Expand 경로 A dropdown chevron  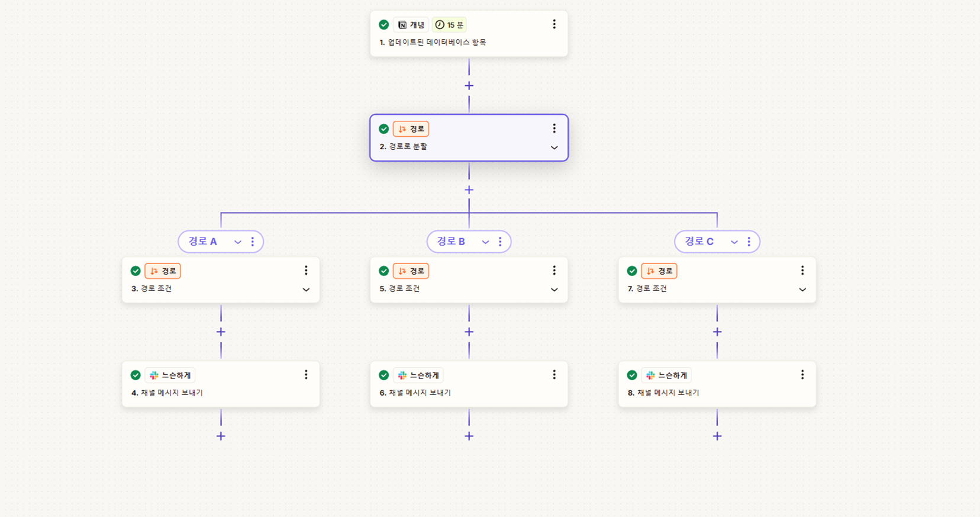(238, 242)
